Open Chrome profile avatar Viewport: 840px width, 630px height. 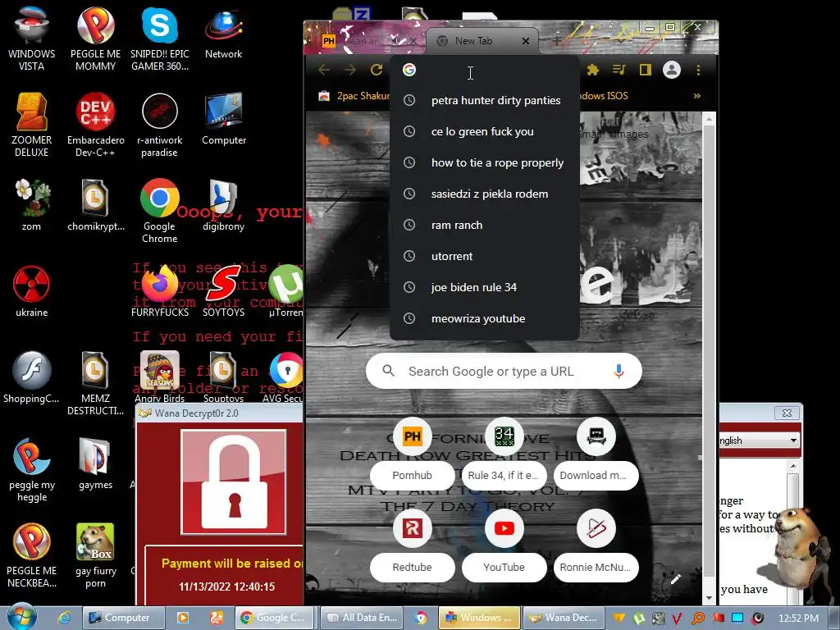(671, 70)
